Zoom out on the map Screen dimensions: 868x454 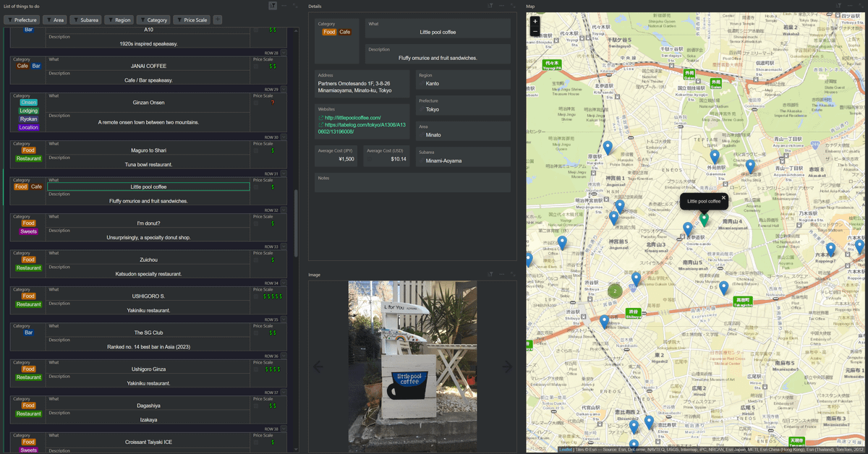pos(535,31)
